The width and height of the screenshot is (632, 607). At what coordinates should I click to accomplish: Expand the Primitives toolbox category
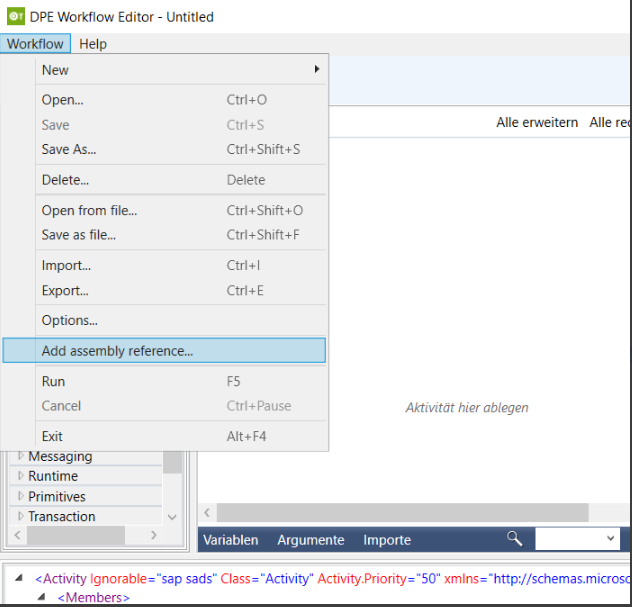pos(21,497)
